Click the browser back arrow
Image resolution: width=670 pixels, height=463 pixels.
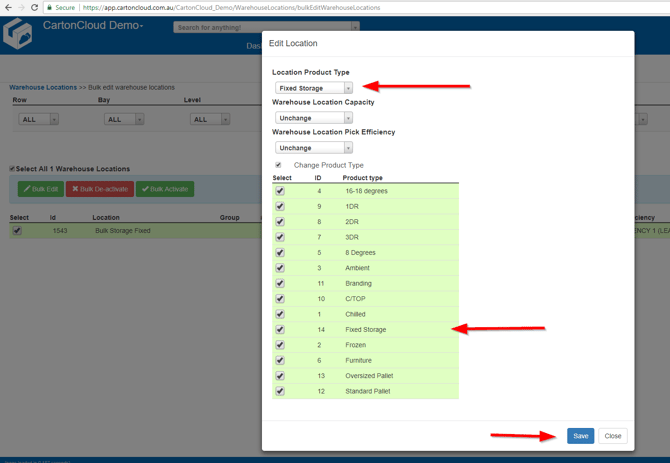pos(8,7)
